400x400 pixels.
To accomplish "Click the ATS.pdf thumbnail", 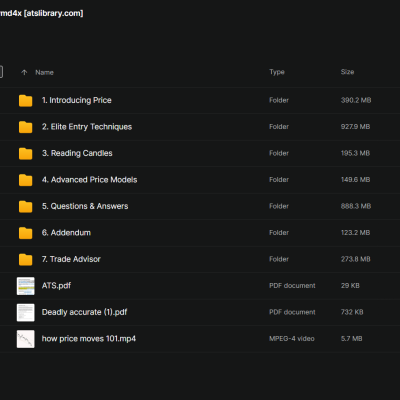I will click(x=26, y=286).
